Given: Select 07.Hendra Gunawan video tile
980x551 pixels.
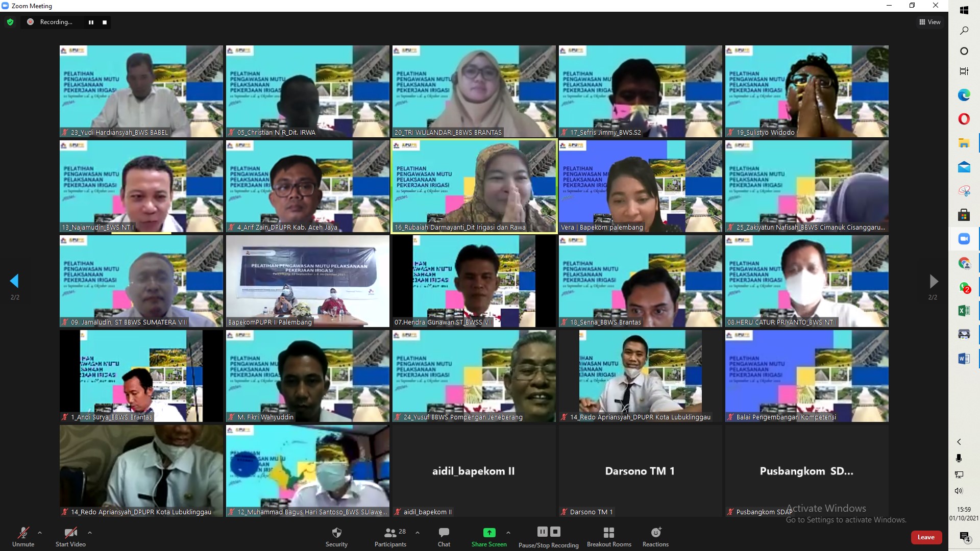Looking at the screenshot, I should click(x=474, y=281).
